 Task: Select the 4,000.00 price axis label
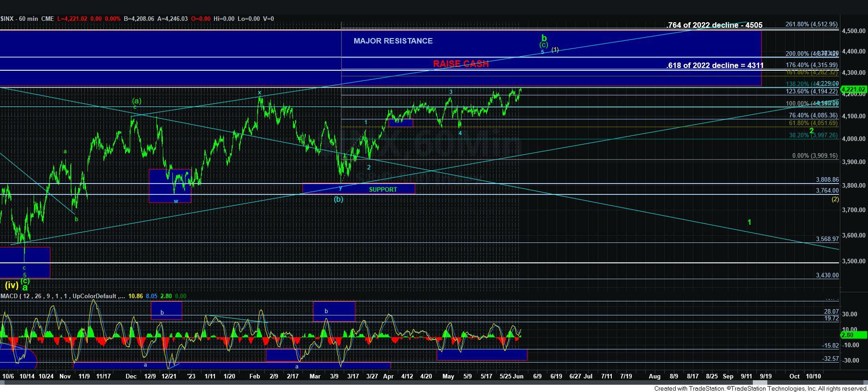(853, 139)
